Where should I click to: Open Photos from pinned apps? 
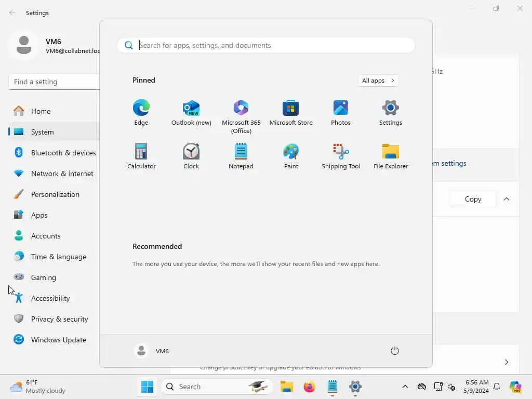[341, 113]
